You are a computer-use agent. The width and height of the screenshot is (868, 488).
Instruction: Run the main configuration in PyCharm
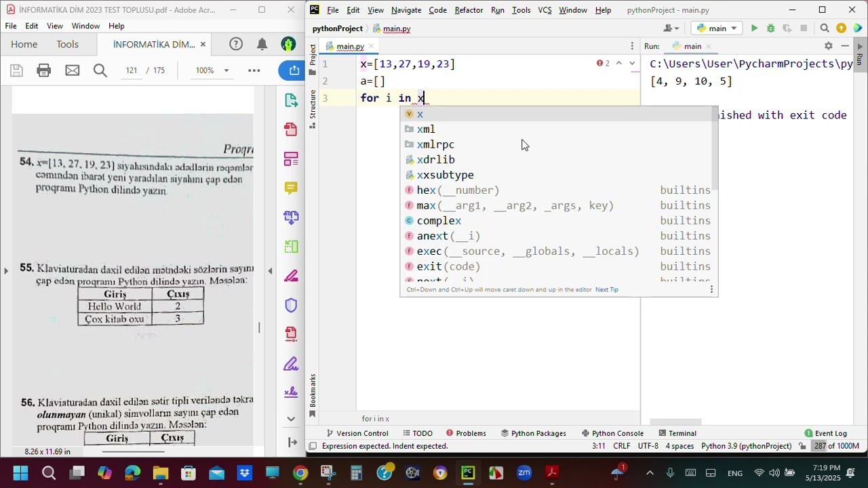pos(754,28)
